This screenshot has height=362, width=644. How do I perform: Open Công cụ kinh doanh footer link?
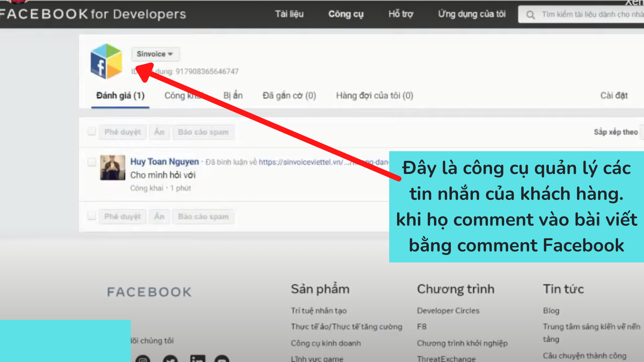pyautogui.click(x=326, y=343)
